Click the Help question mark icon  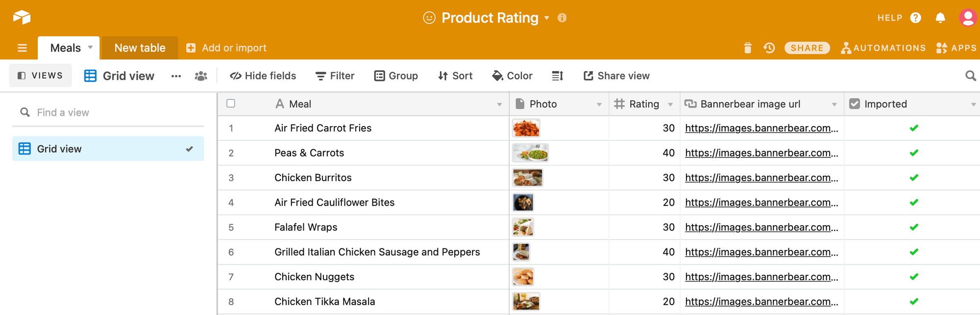[x=915, y=18]
